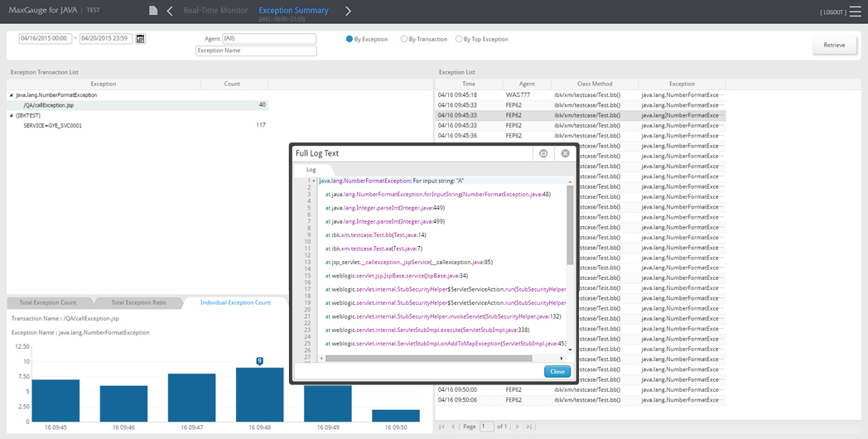868x439 pixels.
Task: Select the By Exception radio button
Action: 350,39
